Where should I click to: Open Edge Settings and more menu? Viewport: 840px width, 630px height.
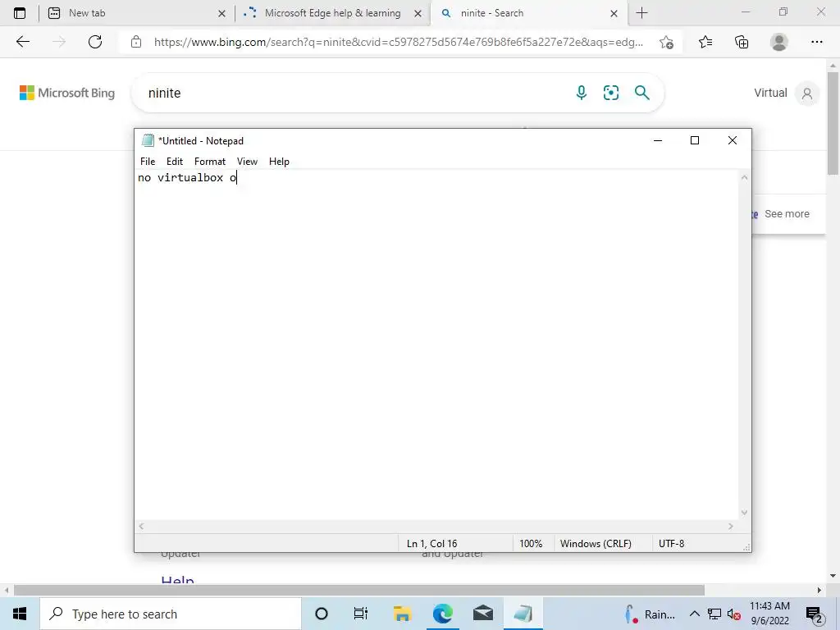[x=816, y=42]
